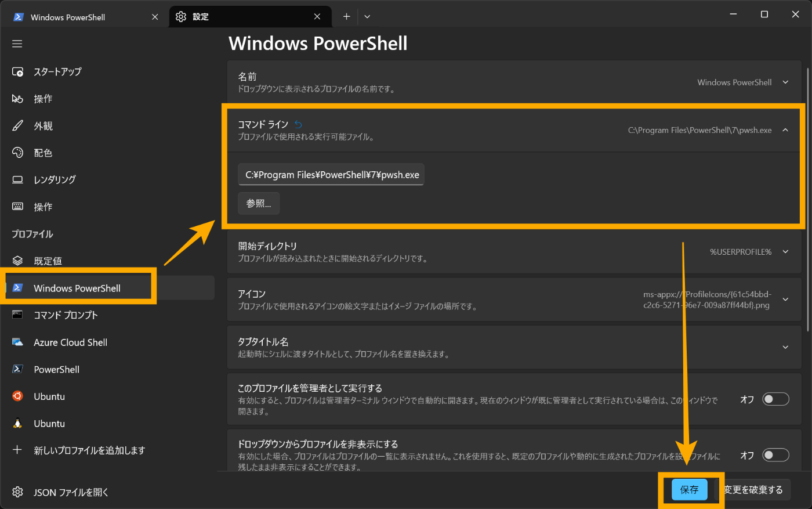The width and height of the screenshot is (812, 509).
Task: Click the プロファイル section heading
Action: [32, 234]
